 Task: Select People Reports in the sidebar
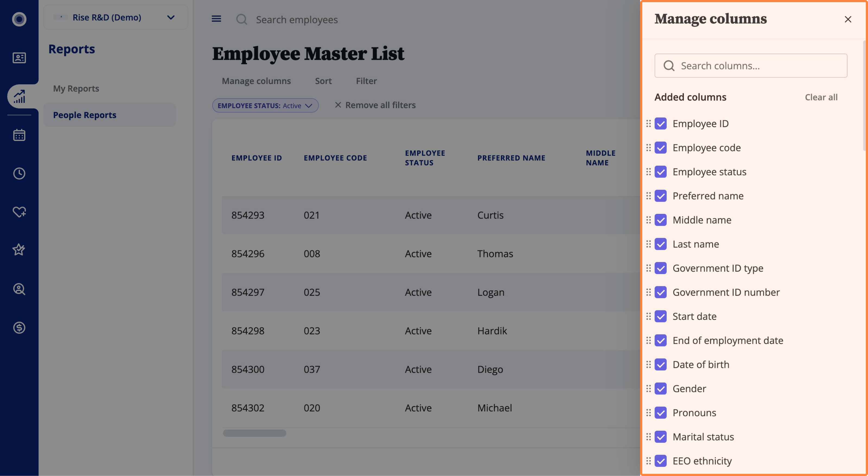point(110,115)
